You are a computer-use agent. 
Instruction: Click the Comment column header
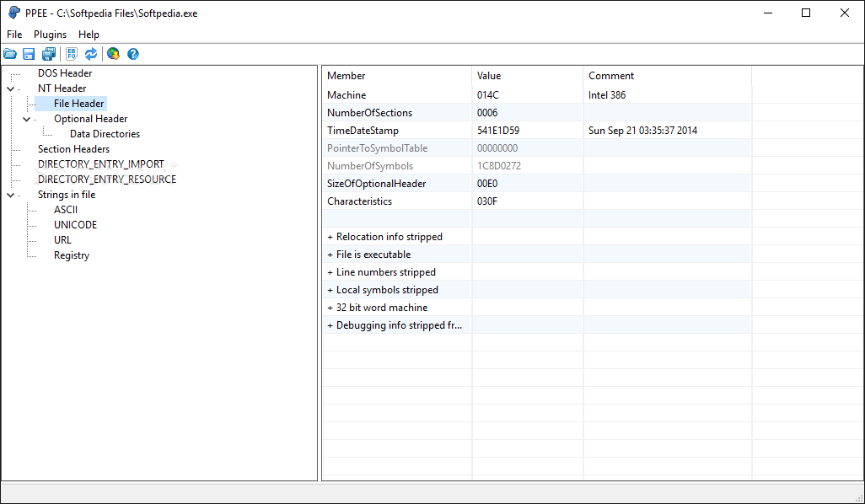[x=667, y=76]
